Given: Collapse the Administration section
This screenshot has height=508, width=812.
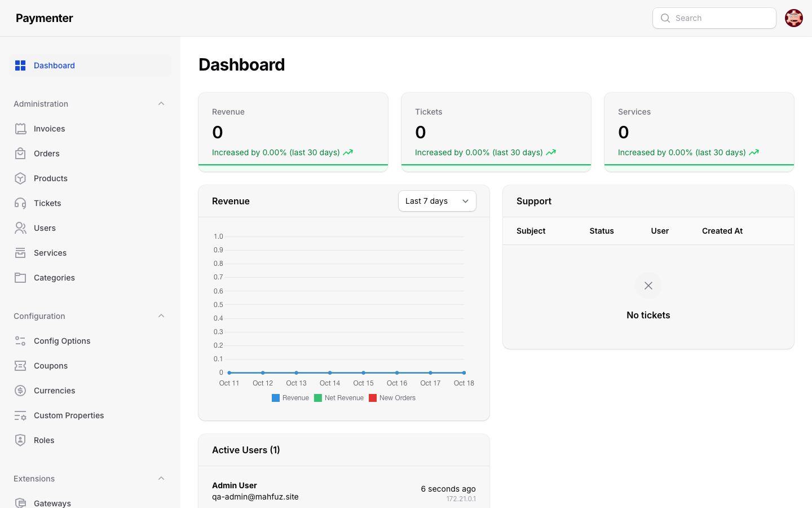Looking at the screenshot, I should (x=161, y=104).
